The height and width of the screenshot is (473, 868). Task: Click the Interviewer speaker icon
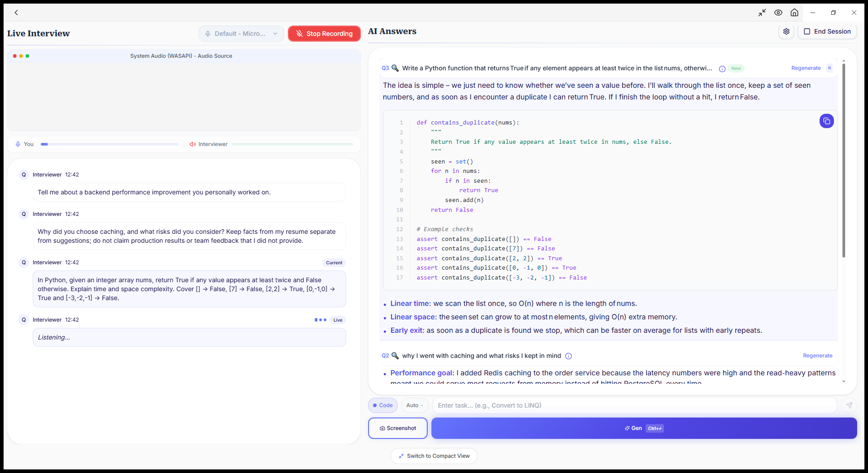coord(193,144)
